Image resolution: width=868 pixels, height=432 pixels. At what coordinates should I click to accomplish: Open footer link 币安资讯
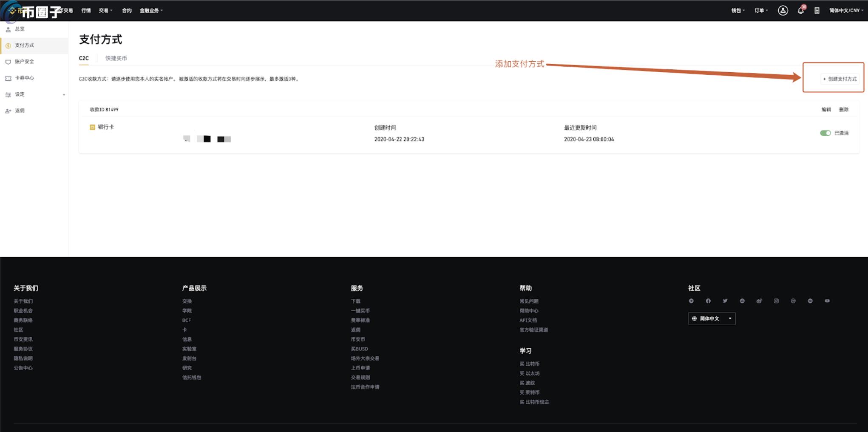click(23, 339)
